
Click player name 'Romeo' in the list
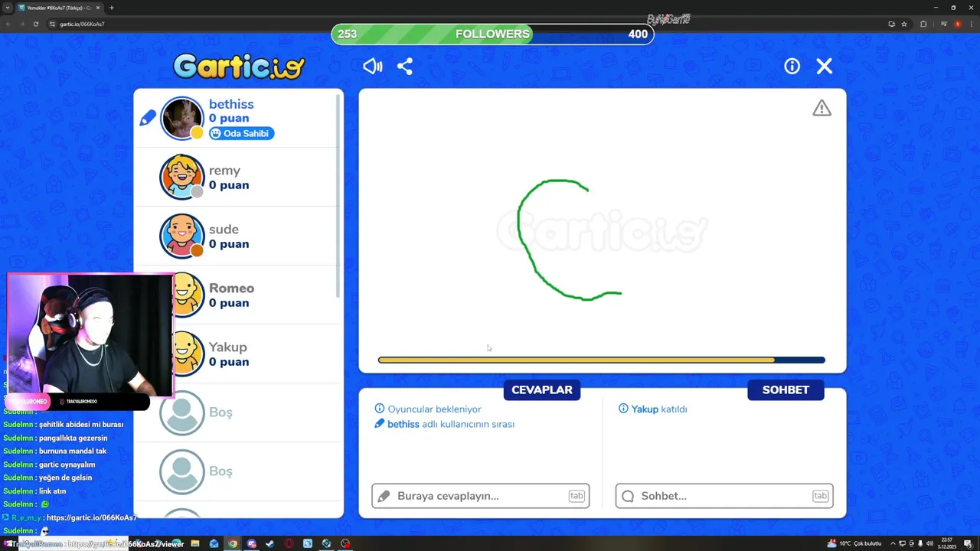(231, 288)
